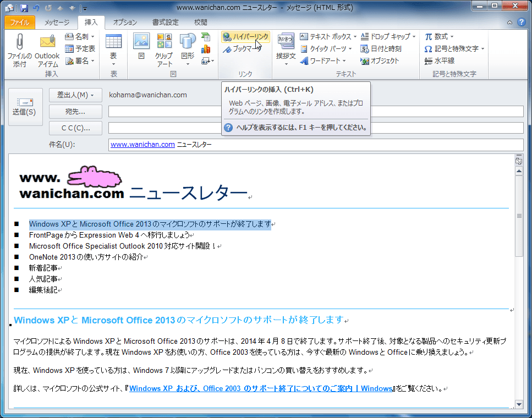Screen dimensions: 532x418
Task: Open symbols and special characters (記号と特殊文字) menu
Action: point(454,48)
